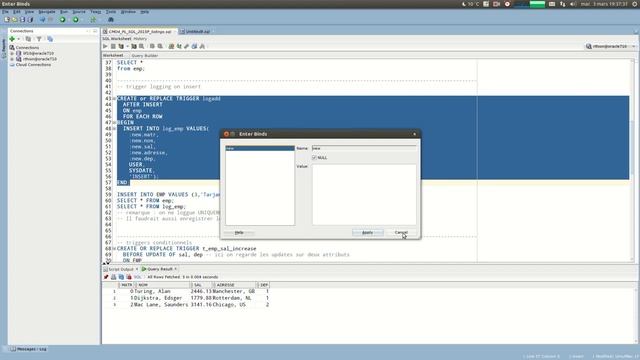Select the 'new' bind in the list
This screenshot has width=640, height=360.
(x=260, y=149)
